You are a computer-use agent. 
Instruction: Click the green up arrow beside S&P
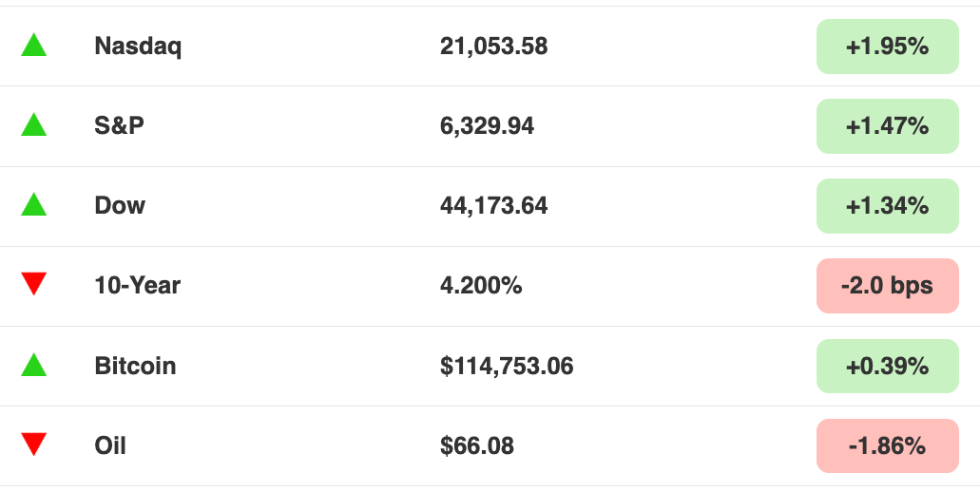pos(34,124)
